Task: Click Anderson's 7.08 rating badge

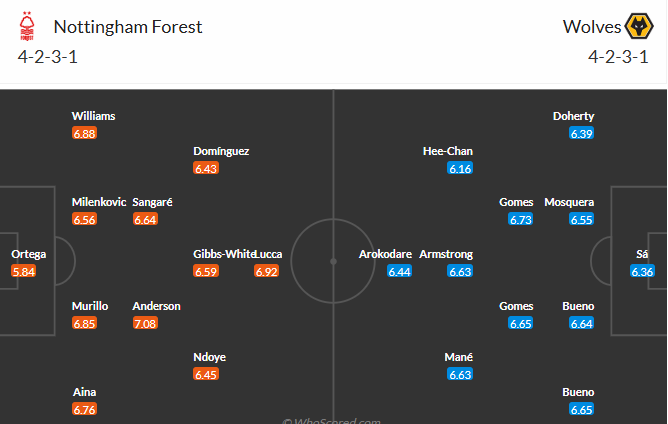Action: click(145, 323)
